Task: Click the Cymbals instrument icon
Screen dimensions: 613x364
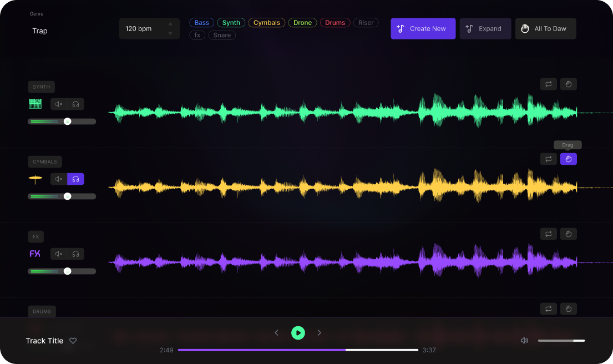Action: (x=35, y=179)
